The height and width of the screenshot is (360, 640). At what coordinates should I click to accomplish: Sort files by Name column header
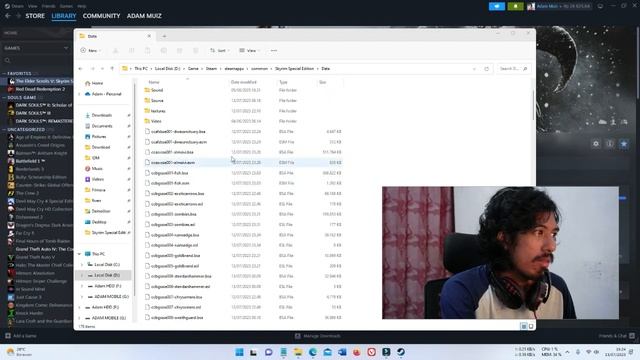(x=154, y=82)
